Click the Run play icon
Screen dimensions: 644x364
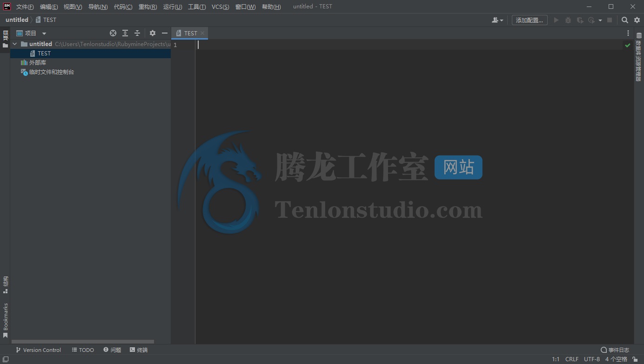point(556,20)
